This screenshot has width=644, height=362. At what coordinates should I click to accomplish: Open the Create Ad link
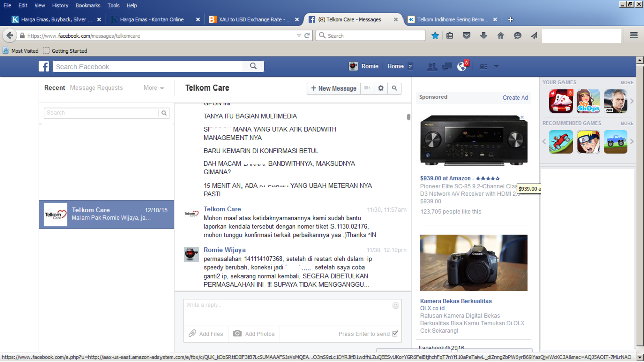[515, 98]
